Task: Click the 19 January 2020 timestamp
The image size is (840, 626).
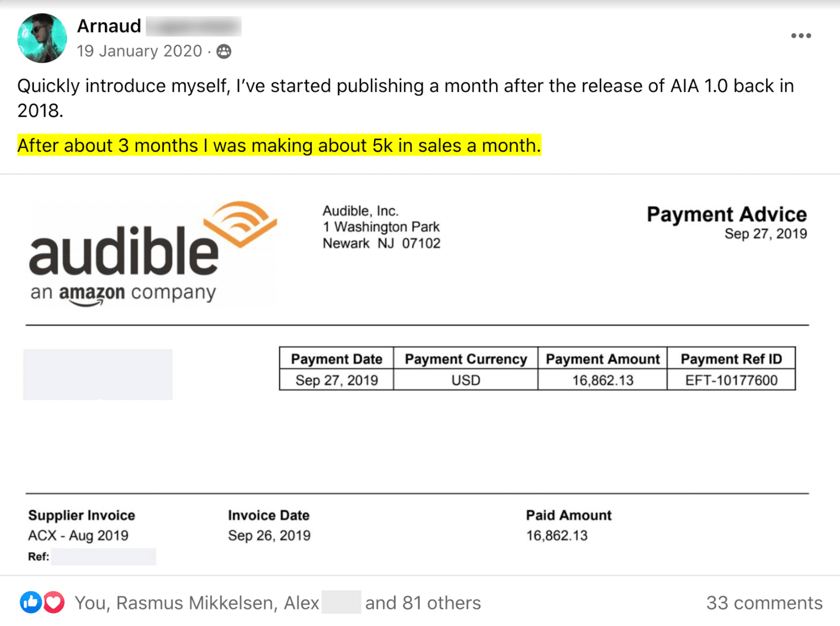Action: click(139, 51)
